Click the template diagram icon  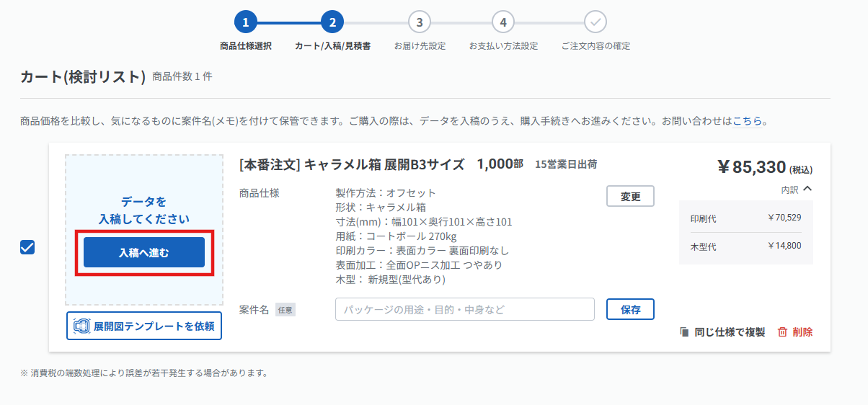[81, 326]
